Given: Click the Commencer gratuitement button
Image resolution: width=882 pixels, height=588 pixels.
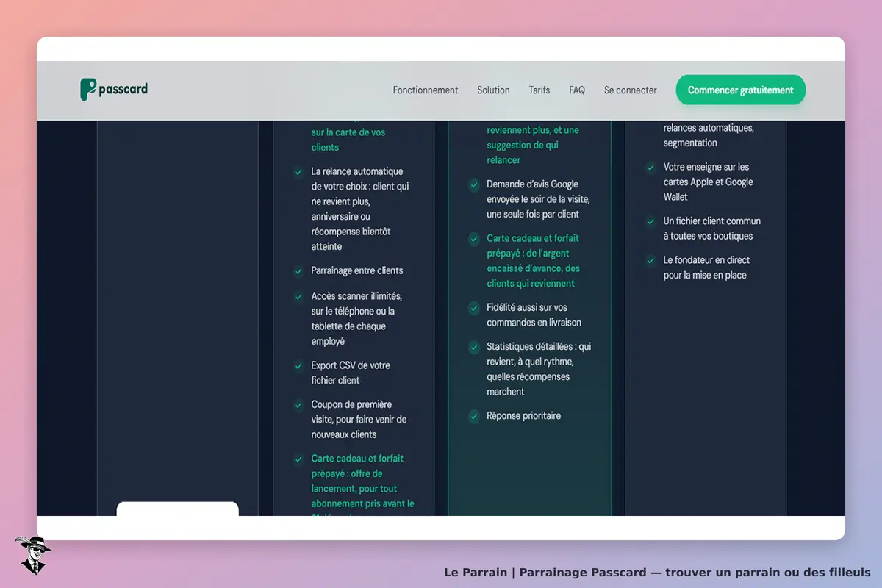Looking at the screenshot, I should click(741, 90).
